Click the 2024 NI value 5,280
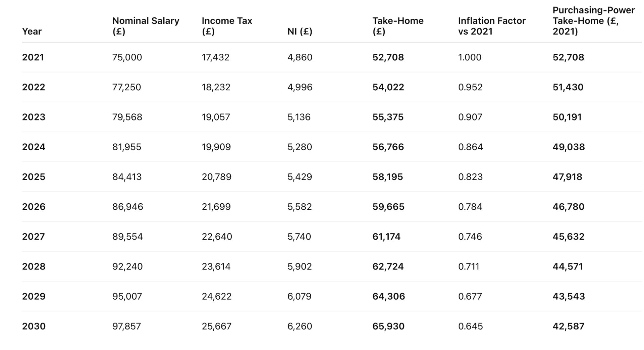 pos(300,147)
